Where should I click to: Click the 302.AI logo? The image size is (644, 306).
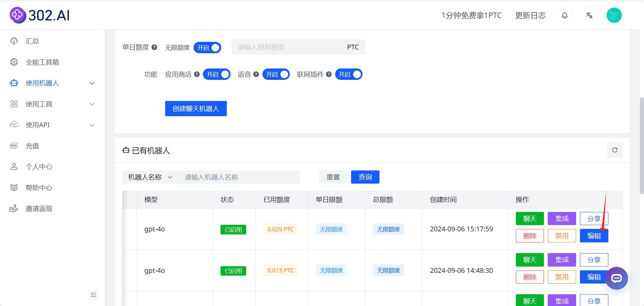(40, 15)
